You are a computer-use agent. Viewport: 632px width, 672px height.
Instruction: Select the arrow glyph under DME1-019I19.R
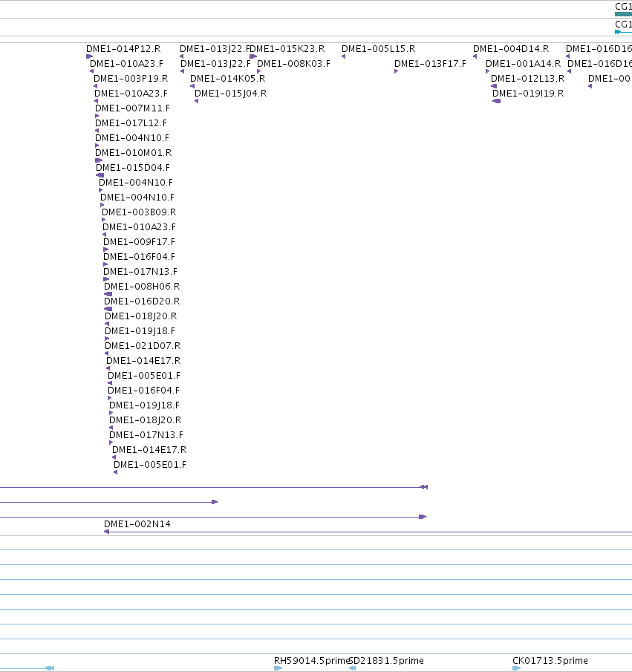coord(497,101)
